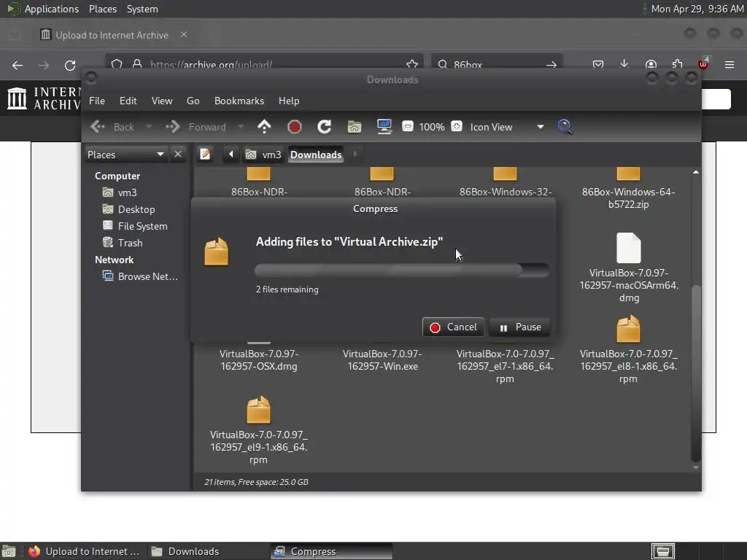This screenshot has height=560, width=747.
Task: Click the scrollbar up arrow in file list
Action: coord(696,172)
